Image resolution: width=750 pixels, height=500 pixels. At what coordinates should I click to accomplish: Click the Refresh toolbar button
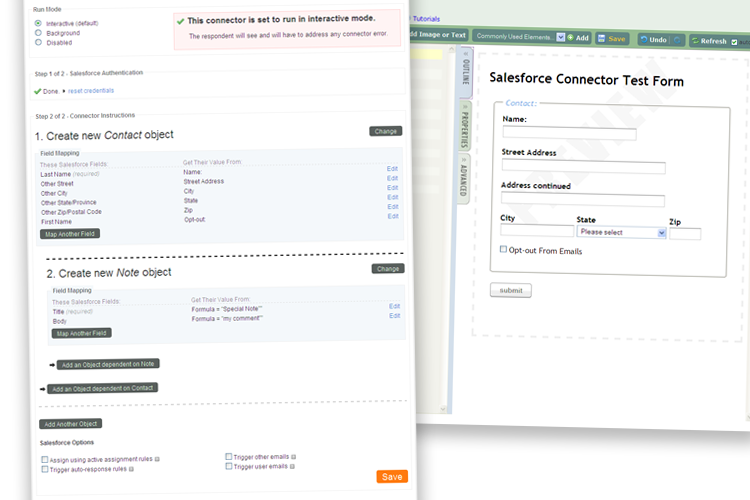pyautogui.click(x=708, y=41)
